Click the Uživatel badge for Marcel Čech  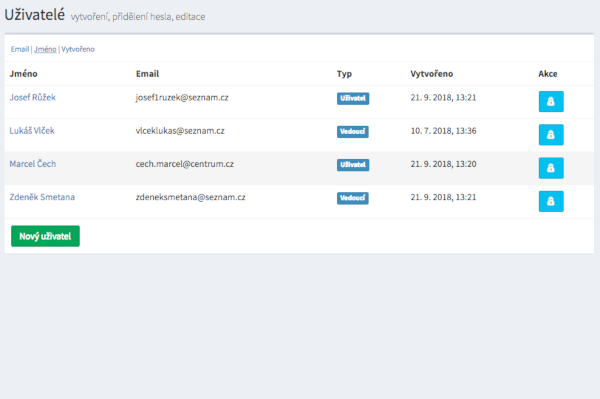coord(353,165)
